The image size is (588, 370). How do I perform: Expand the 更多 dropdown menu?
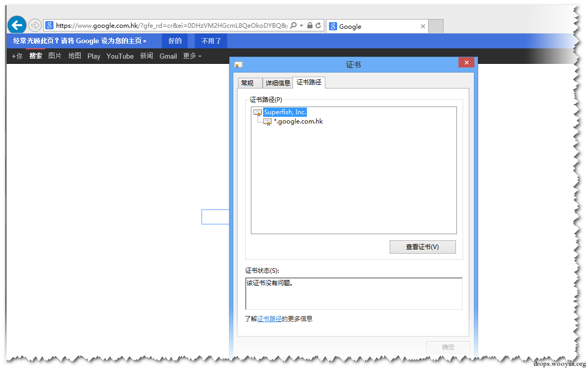click(192, 56)
